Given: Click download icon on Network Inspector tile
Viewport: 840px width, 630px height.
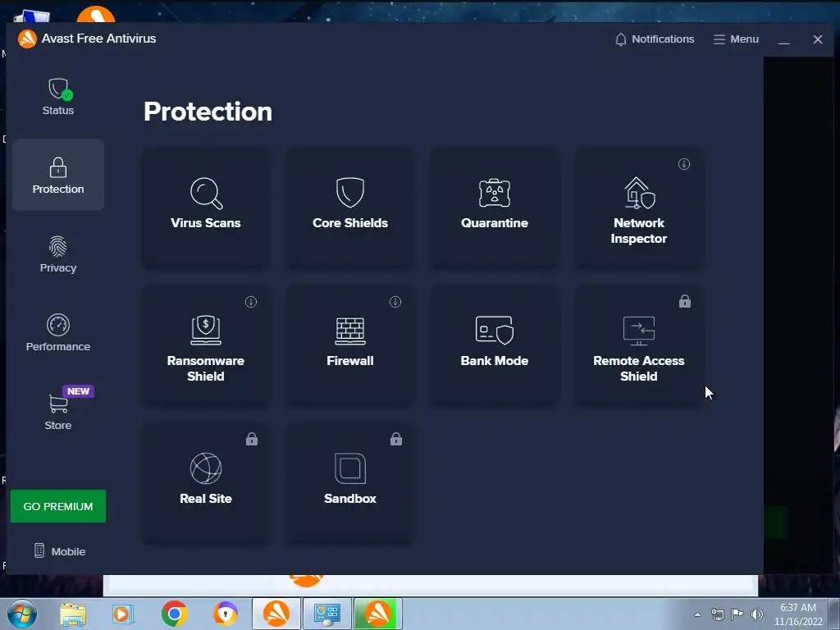Looking at the screenshot, I should pos(683,164).
